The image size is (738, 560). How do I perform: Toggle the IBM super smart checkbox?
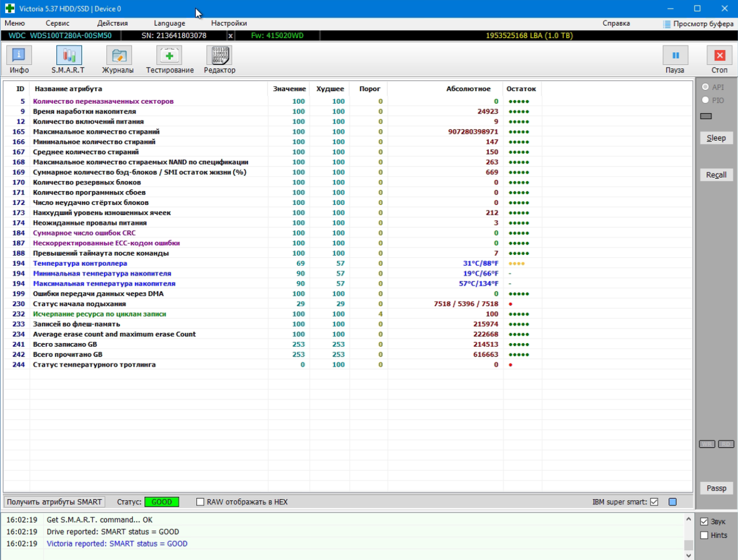[x=654, y=502]
